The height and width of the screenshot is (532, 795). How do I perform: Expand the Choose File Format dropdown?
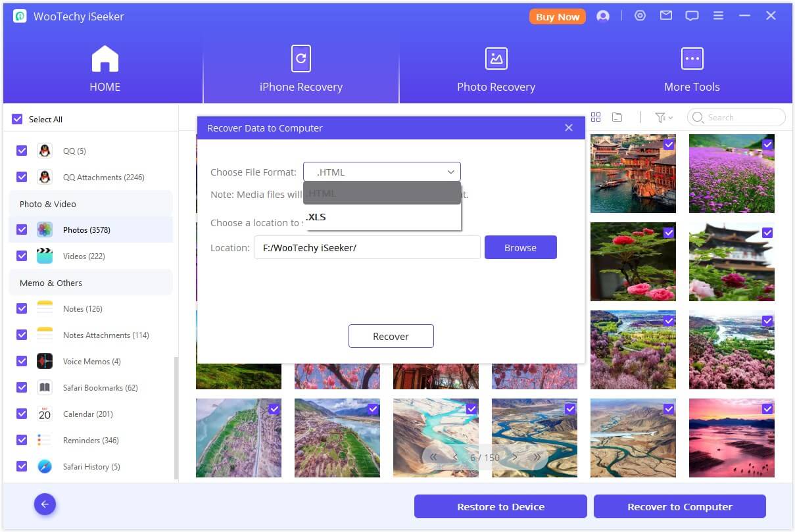(382, 172)
